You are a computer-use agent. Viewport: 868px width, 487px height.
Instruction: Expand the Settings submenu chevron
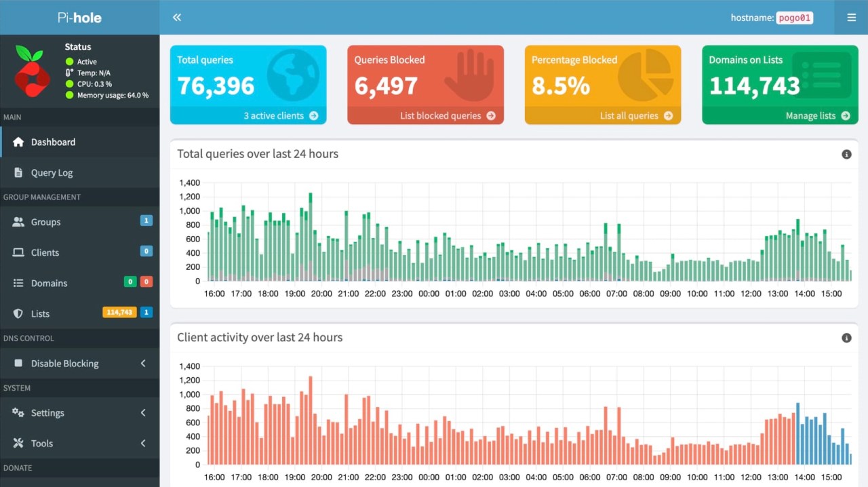tap(142, 412)
